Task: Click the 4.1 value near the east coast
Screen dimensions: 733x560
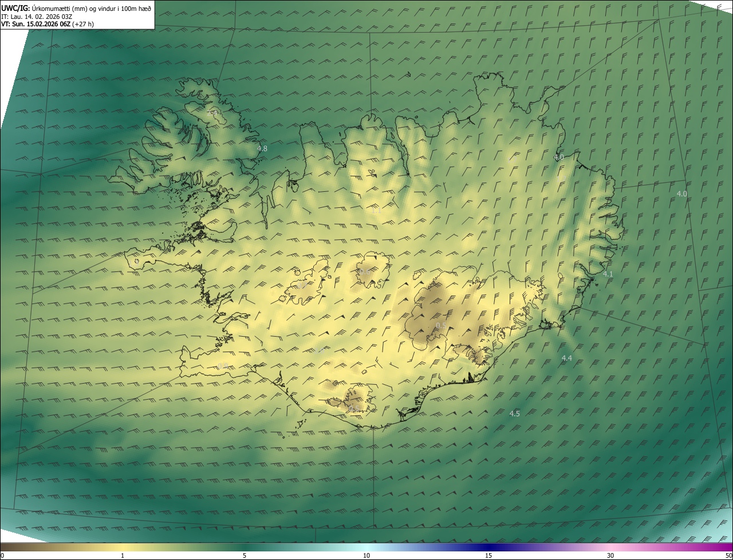Action: click(608, 274)
